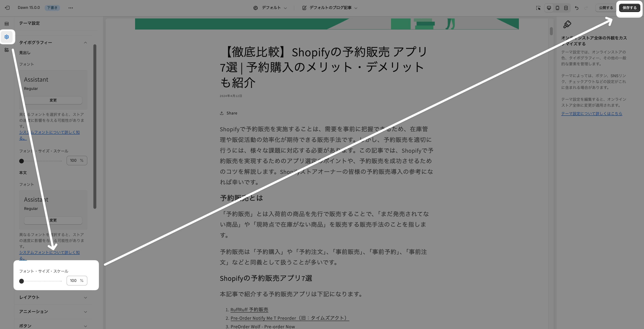The height and width of the screenshot is (329, 644).
Task: Open the three-dot more actions menu
Action: click(x=71, y=8)
